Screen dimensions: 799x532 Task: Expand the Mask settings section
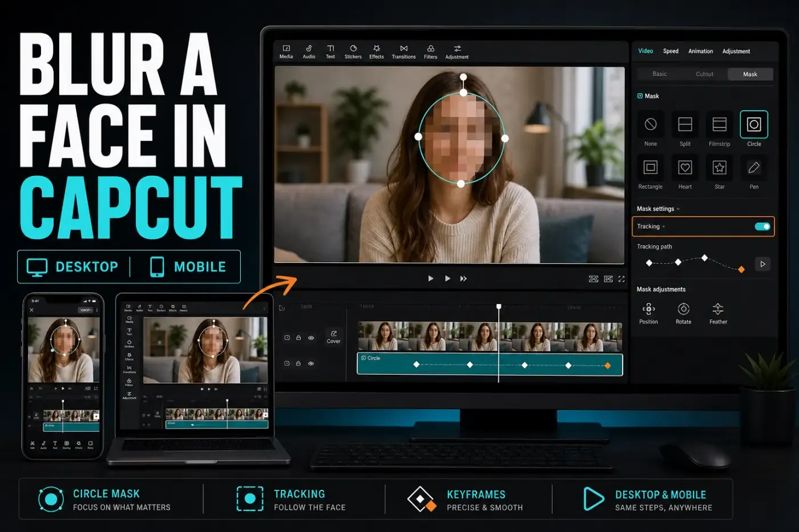coord(659,209)
